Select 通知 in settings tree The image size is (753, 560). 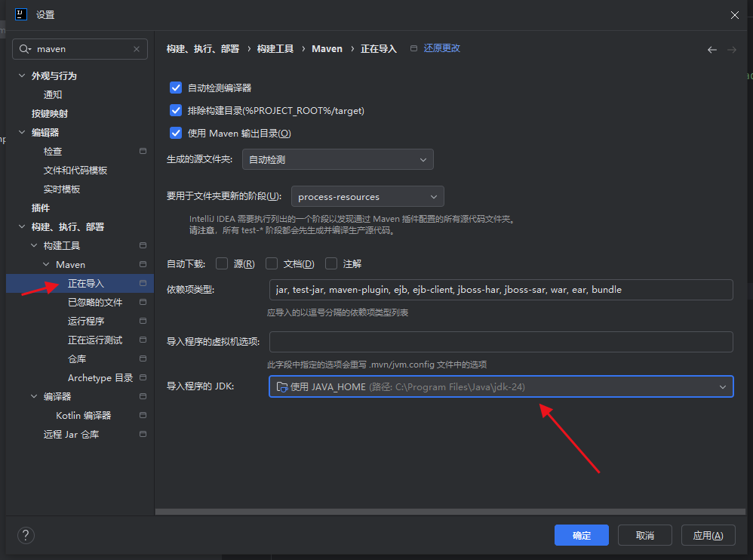coord(53,94)
